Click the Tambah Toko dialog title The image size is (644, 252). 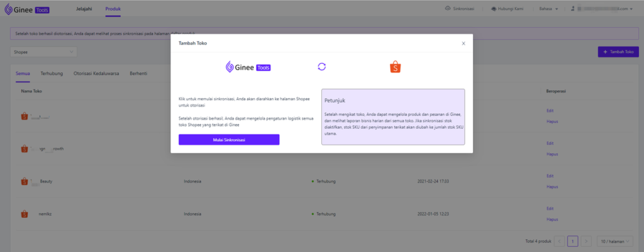(192, 43)
